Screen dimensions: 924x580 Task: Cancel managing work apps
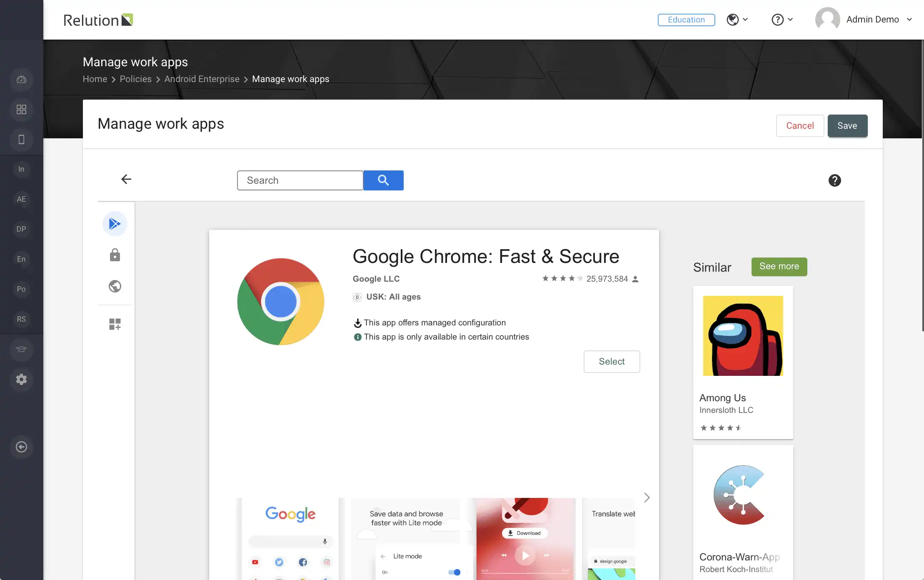tap(800, 125)
